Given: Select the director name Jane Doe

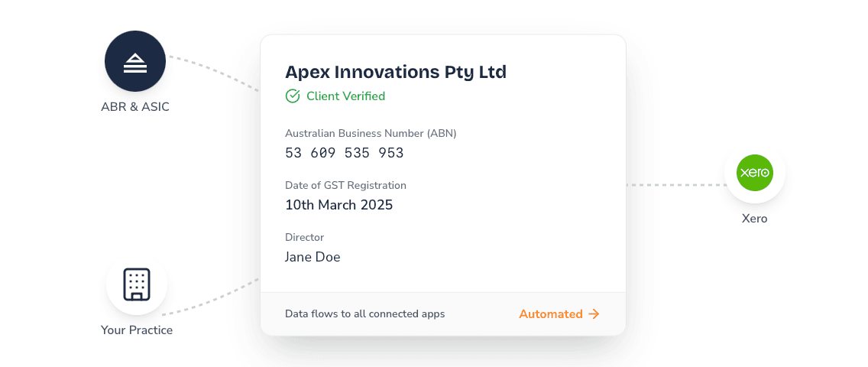Looking at the screenshot, I should click(x=313, y=257).
